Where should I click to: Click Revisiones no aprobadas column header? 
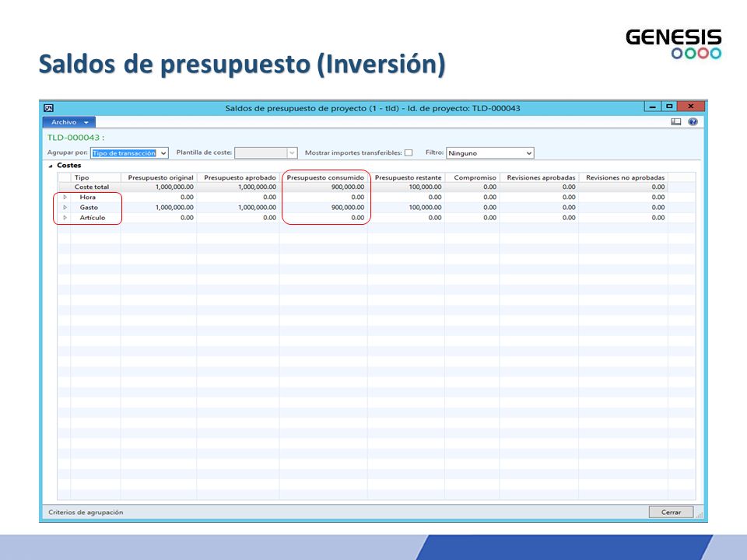pyautogui.click(x=625, y=177)
